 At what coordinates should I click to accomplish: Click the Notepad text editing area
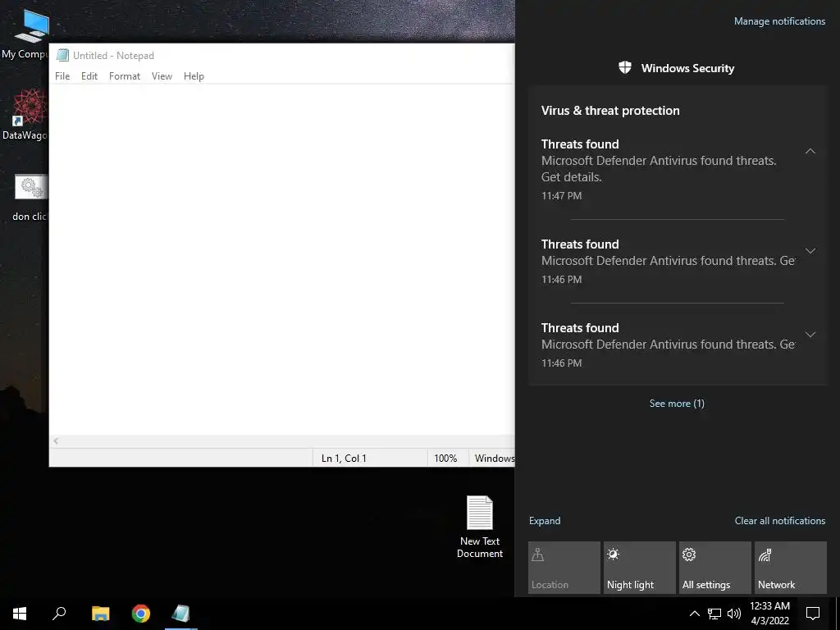click(282, 259)
